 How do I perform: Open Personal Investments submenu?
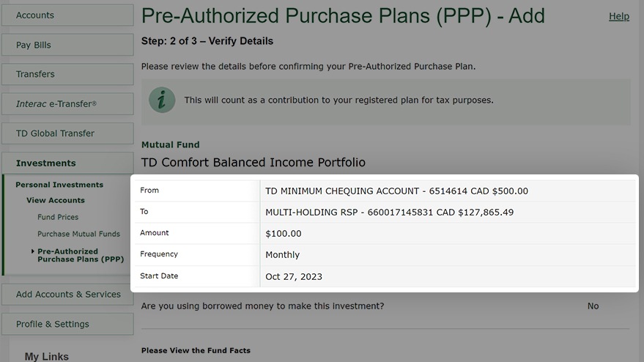[59, 185]
